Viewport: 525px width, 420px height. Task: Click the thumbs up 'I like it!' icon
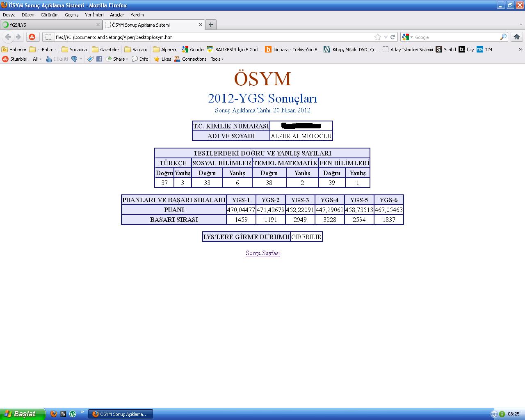click(x=49, y=59)
